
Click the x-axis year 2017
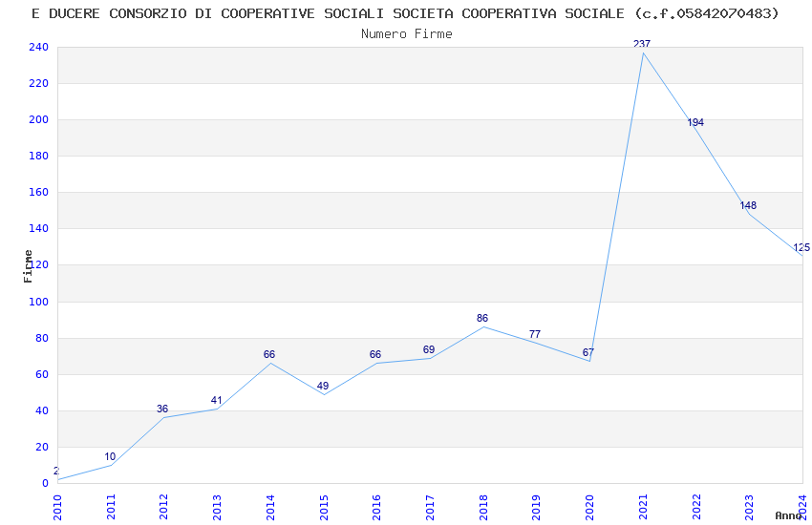click(430, 507)
